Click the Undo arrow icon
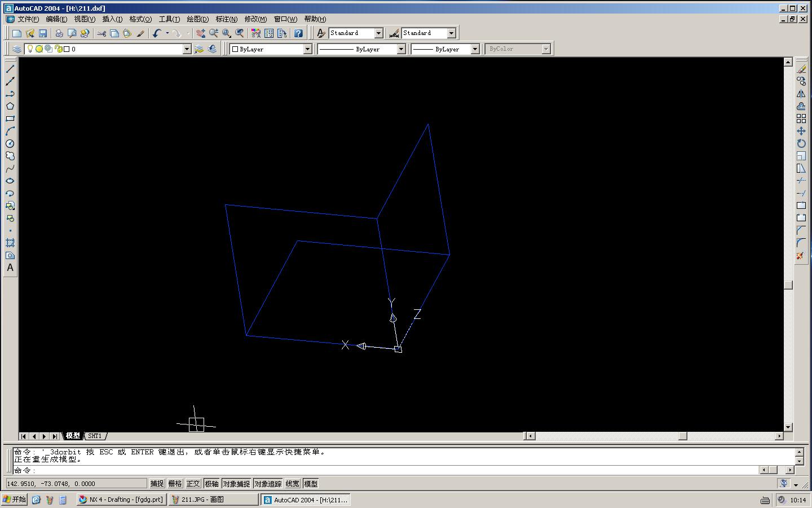This screenshot has height=508, width=812. [x=157, y=33]
